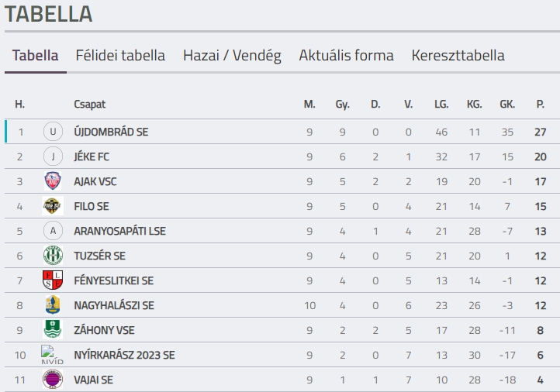Open the Kereszttabella tab
The height and width of the screenshot is (392, 560).
[458, 56]
